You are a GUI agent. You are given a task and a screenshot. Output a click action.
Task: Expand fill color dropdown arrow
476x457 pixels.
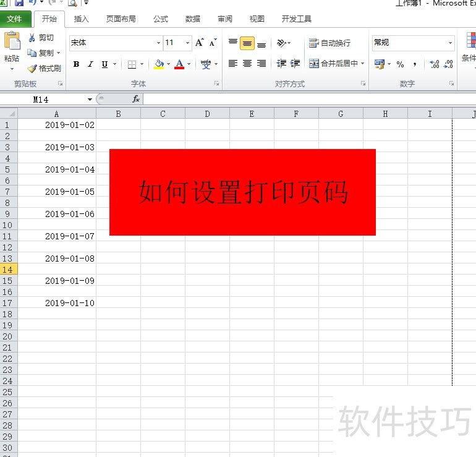click(169, 64)
